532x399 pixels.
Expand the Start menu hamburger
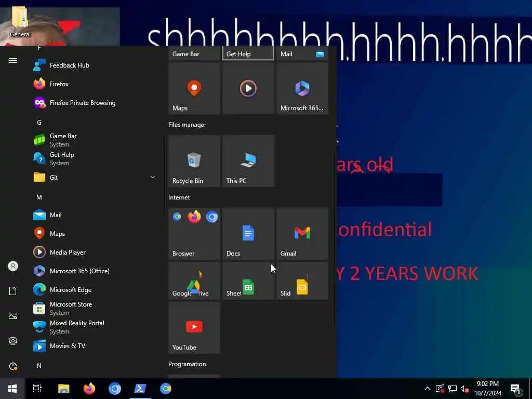click(x=13, y=60)
